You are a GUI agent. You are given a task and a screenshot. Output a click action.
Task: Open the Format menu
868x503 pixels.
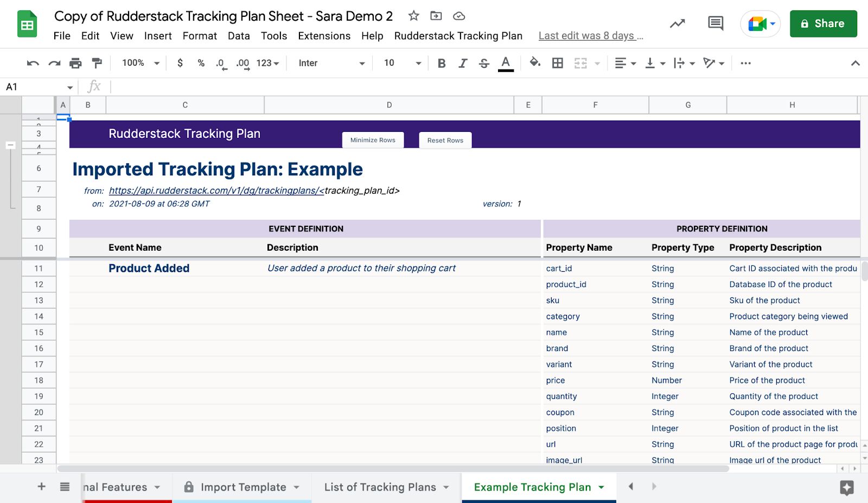click(x=200, y=36)
